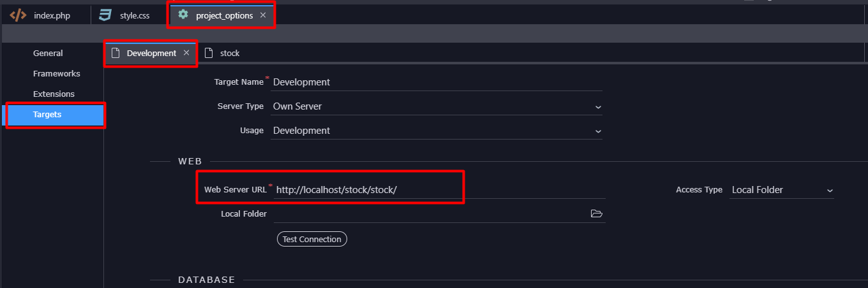Select Extensions in the sidebar
This screenshot has height=288, width=868.
point(54,94)
